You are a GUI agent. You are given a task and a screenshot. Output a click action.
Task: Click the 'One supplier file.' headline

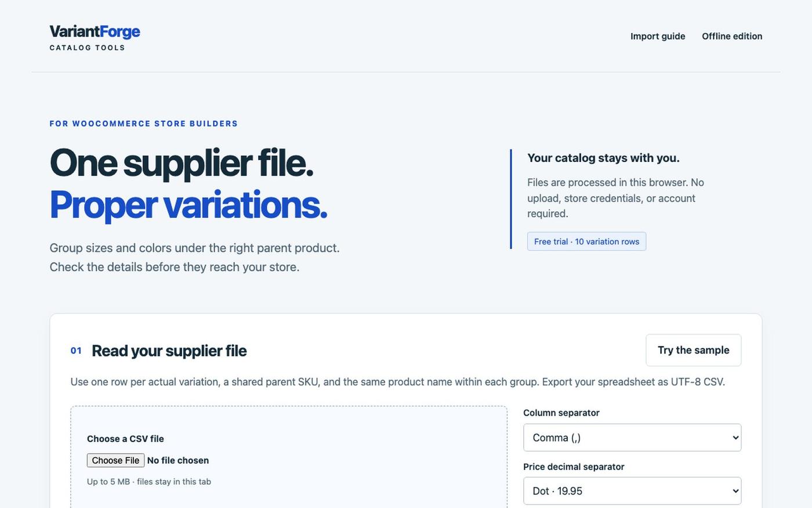(182, 163)
